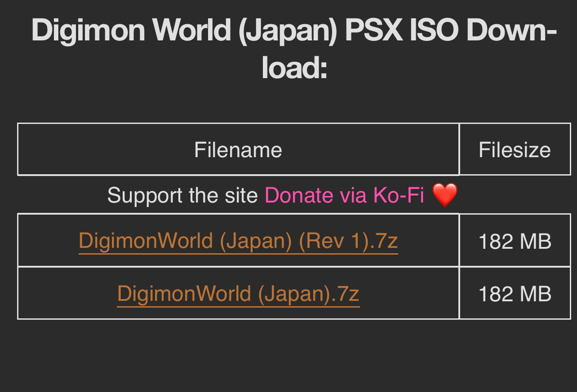577x392 pixels.
Task: Click "Down-" at the heading's first line end
Action: click(511, 30)
